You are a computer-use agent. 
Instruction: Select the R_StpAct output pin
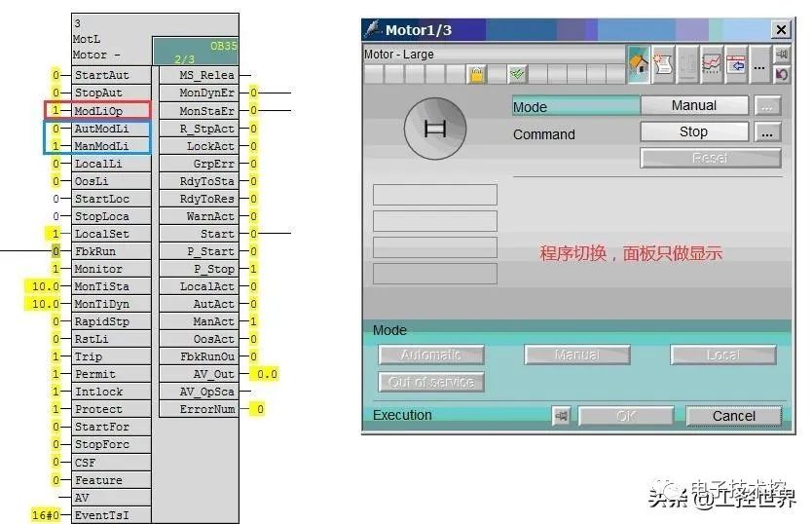[199, 128]
